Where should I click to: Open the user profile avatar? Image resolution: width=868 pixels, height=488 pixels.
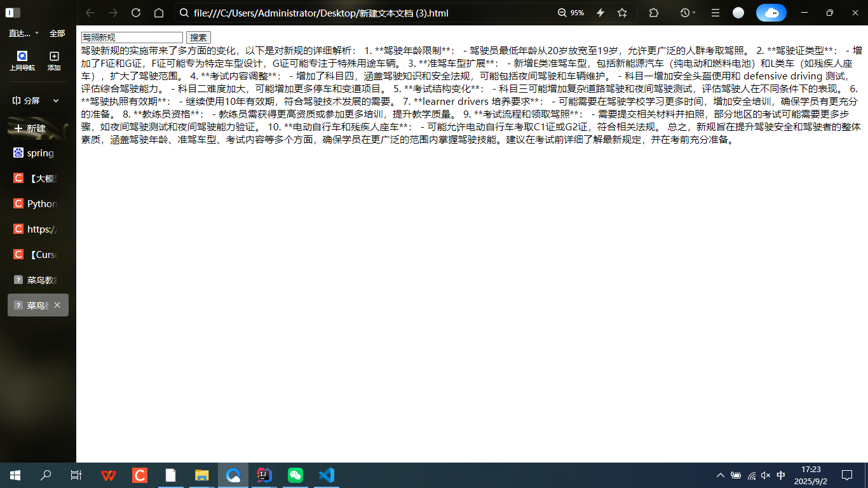coord(738,13)
